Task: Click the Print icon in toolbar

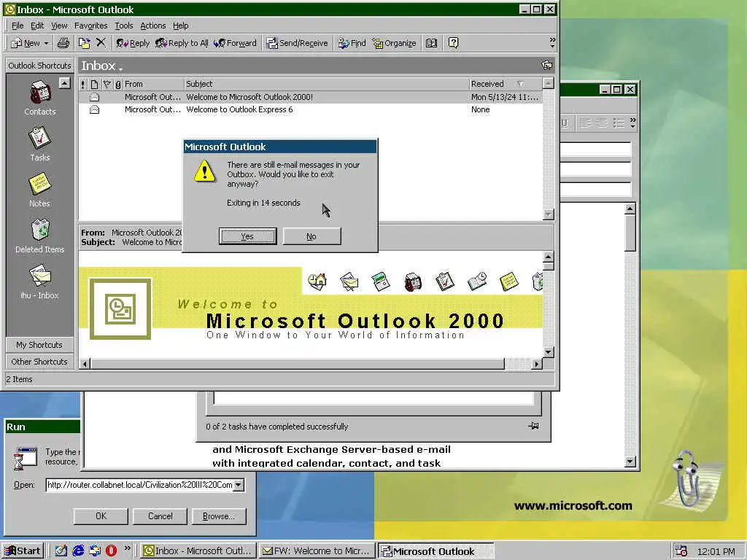Action: [x=63, y=43]
